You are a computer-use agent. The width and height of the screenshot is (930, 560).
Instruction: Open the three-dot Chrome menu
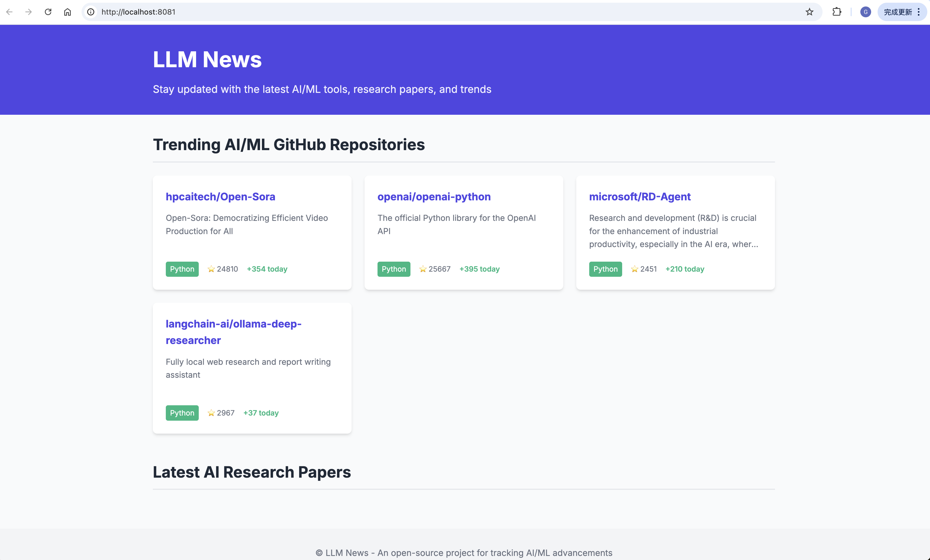(x=919, y=12)
